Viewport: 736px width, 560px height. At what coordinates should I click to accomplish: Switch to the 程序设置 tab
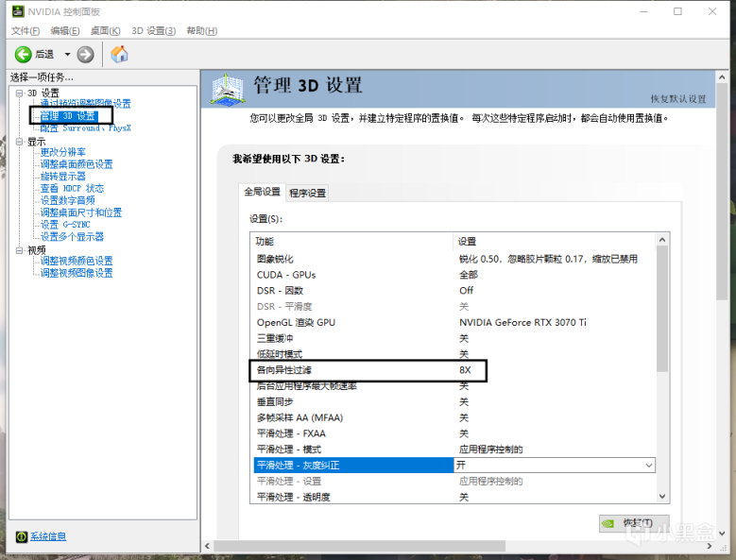pos(307,193)
